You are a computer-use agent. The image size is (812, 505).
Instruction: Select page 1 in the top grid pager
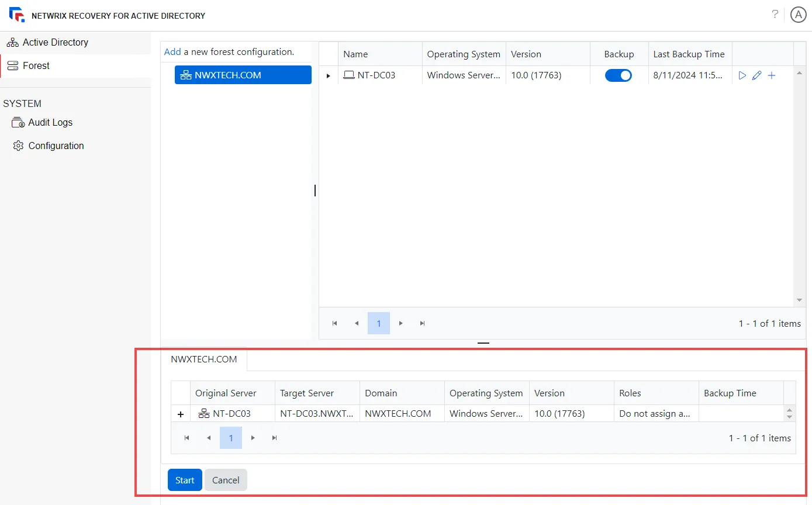[x=379, y=323]
